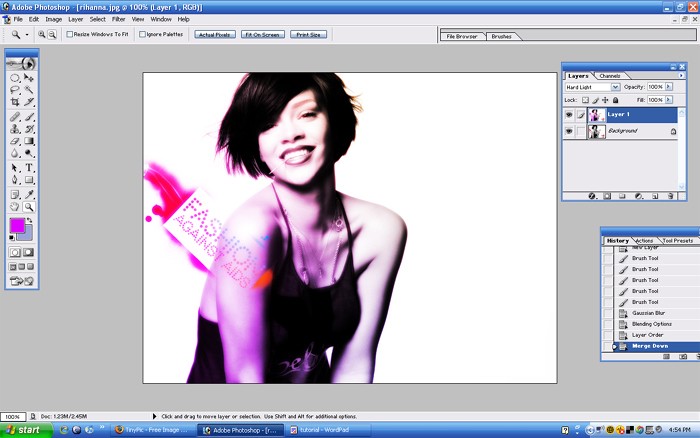Select the Eyedropper tool
700x438 pixels.
[29, 195]
